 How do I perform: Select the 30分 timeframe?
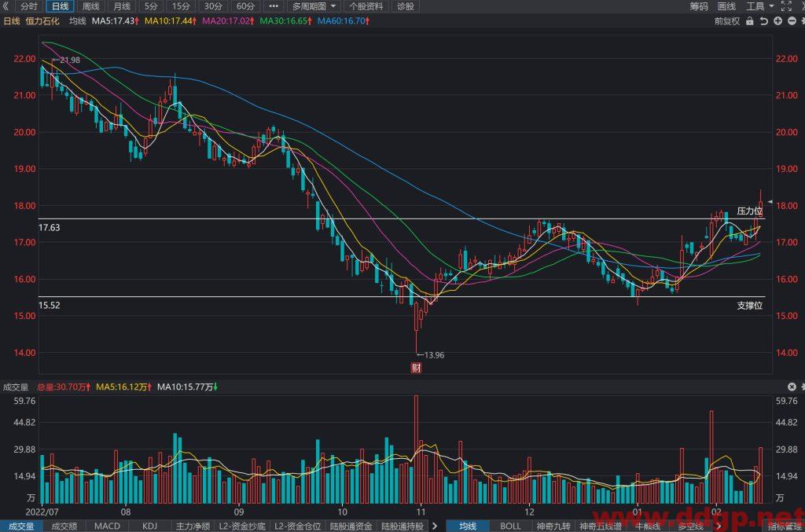tap(213, 6)
